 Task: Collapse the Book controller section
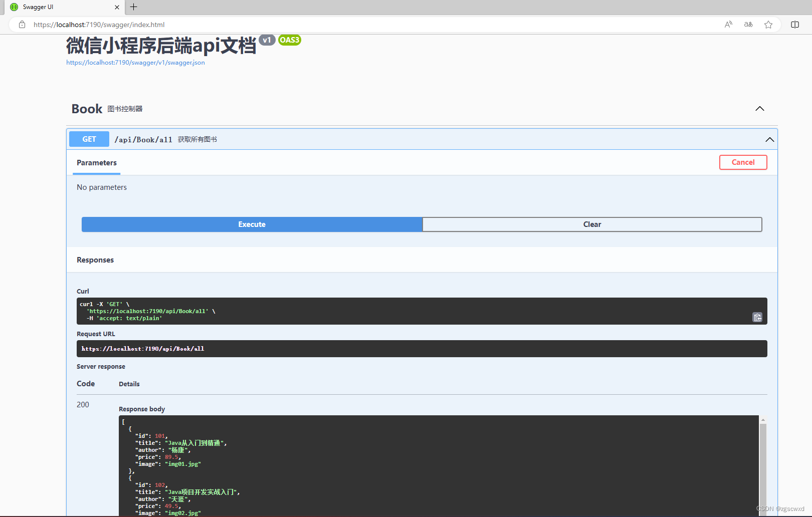(x=760, y=108)
